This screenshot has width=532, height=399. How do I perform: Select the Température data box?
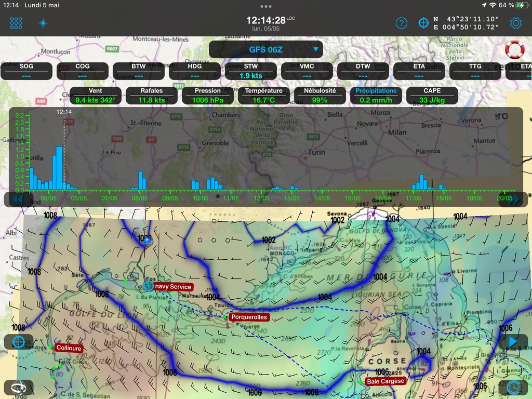point(263,96)
